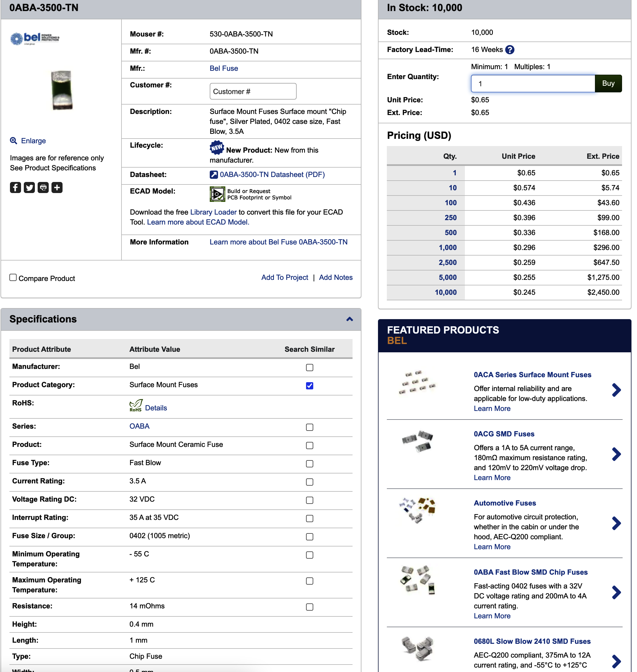Open 0ABA Fast Blow thumbnail image
The width and height of the screenshot is (637, 672).
417,580
